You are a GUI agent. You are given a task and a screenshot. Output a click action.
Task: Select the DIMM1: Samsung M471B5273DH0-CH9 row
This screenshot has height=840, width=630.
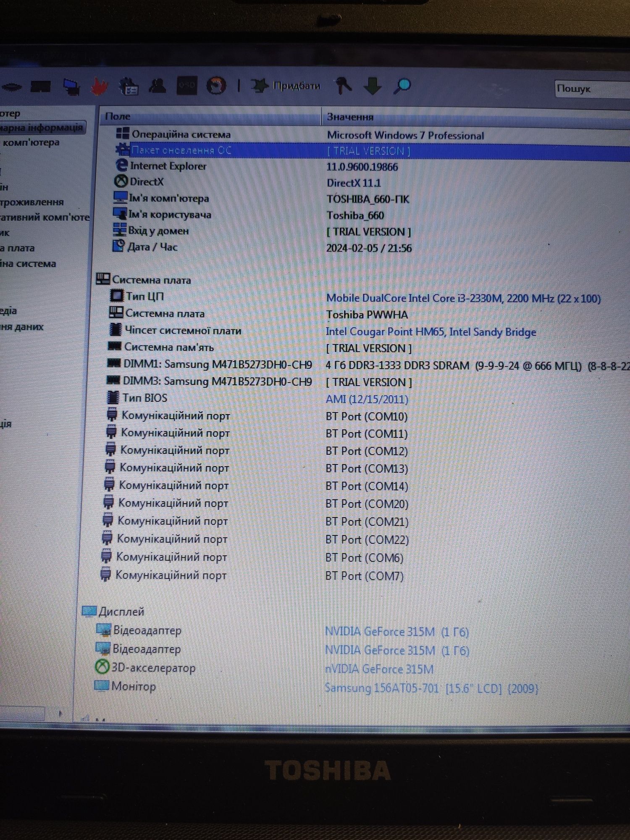click(x=368, y=365)
